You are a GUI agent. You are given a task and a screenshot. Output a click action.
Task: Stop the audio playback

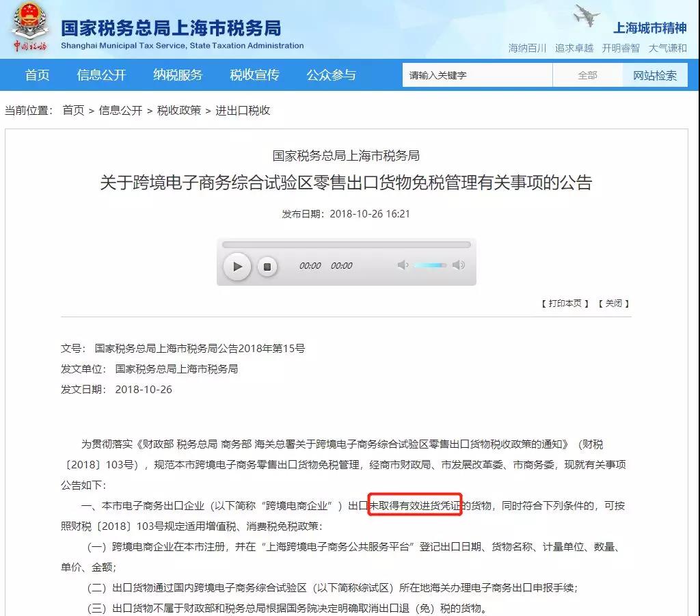[x=267, y=267]
